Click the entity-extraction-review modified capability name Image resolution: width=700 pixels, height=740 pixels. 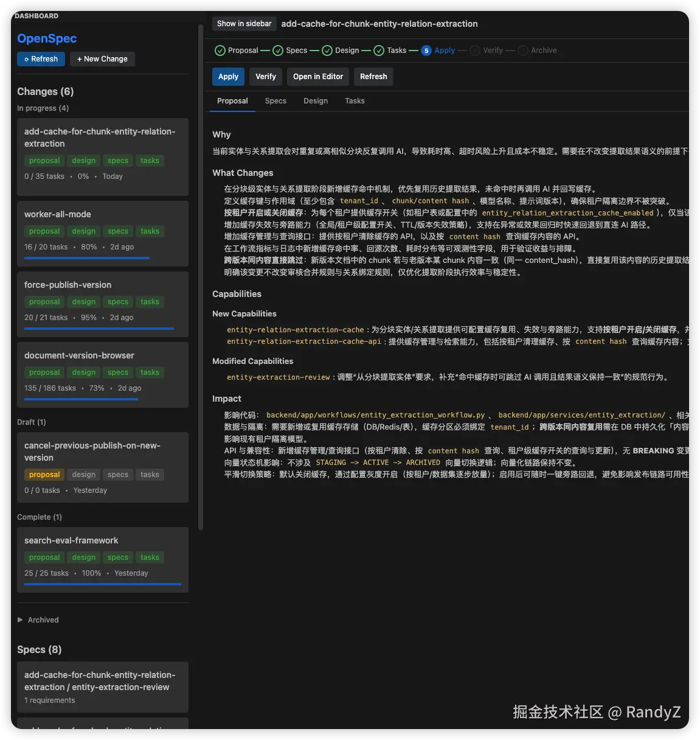click(x=279, y=377)
